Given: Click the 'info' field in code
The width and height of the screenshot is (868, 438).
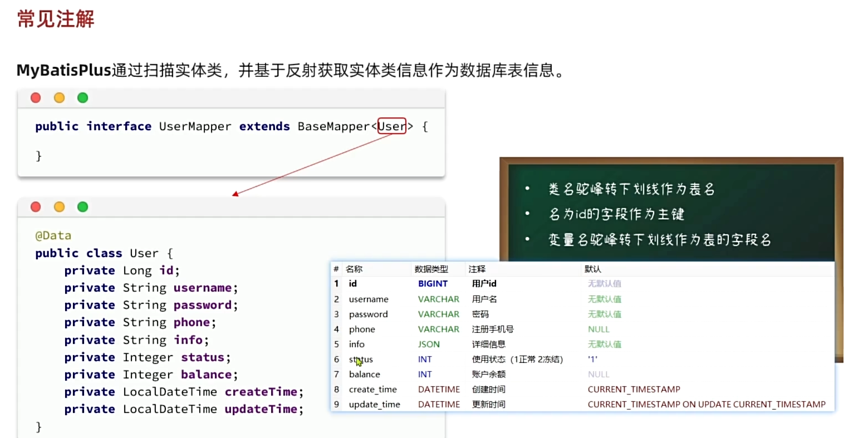Looking at the screenshot, I should (188, 339).
